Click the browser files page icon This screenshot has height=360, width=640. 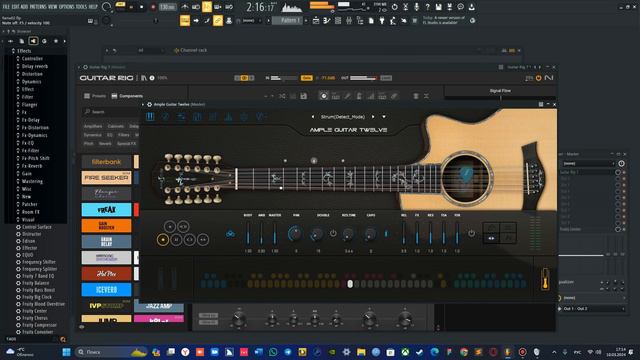pyautogui.click(x=21, y=41)
